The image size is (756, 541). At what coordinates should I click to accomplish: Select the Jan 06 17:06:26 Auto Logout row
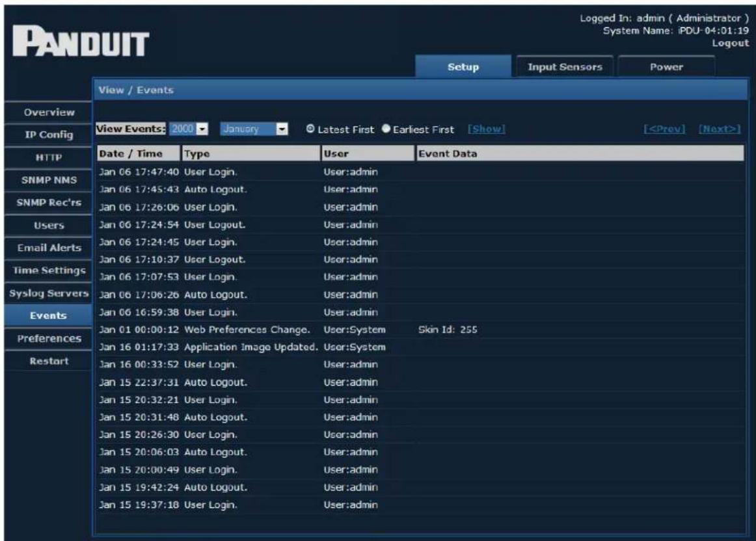point(420,295)
